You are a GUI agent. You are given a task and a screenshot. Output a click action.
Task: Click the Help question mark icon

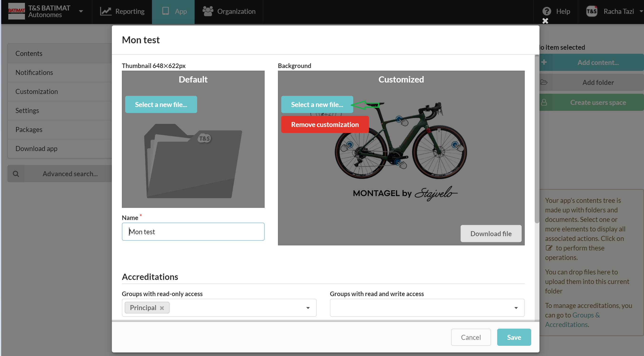point(547,11)
